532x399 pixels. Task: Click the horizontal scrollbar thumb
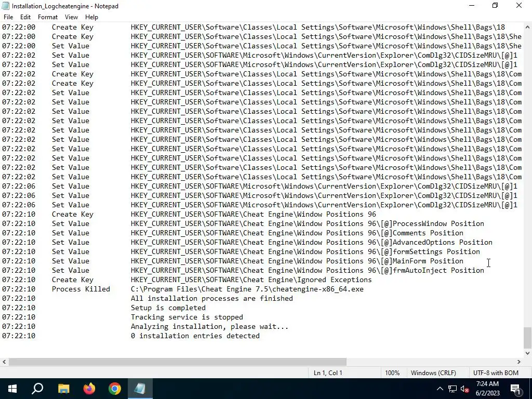click(x=178, y=362)
